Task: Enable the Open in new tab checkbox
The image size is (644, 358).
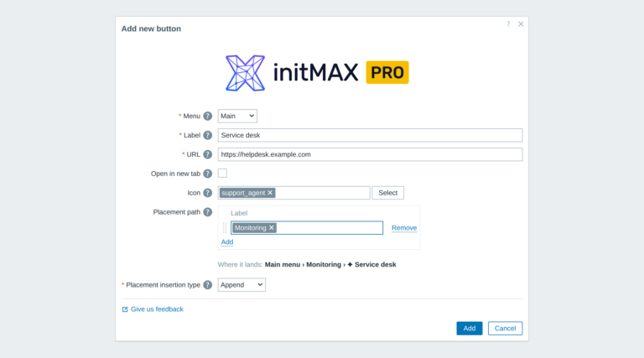Action: pyautogui.click(x=222, y=174)
